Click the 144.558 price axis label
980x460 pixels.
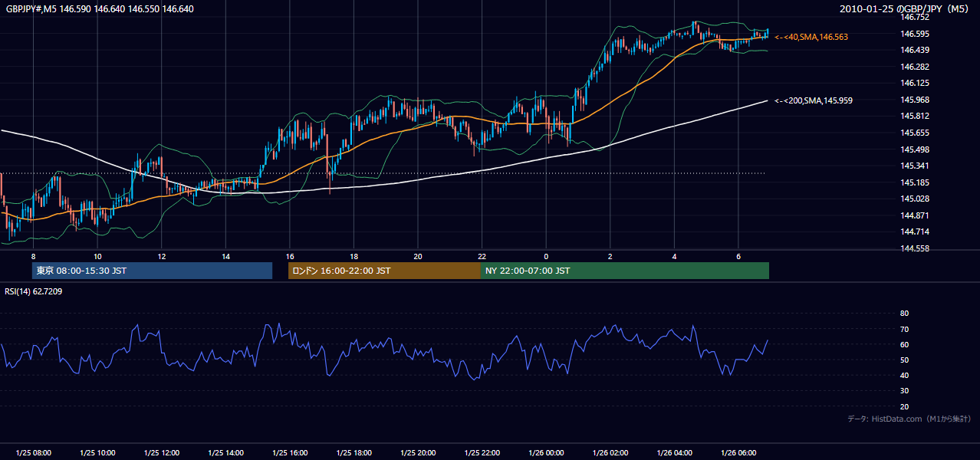[915, 248]
